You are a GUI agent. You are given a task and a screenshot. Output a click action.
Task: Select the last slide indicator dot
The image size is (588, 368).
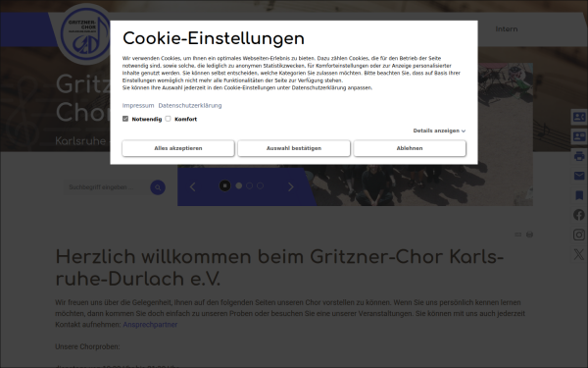point(260,185)
